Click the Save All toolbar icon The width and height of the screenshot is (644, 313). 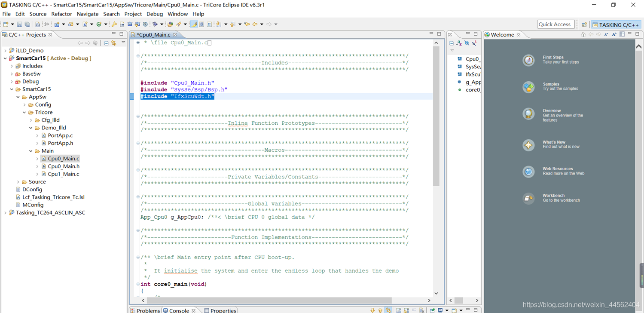point(27,25)
